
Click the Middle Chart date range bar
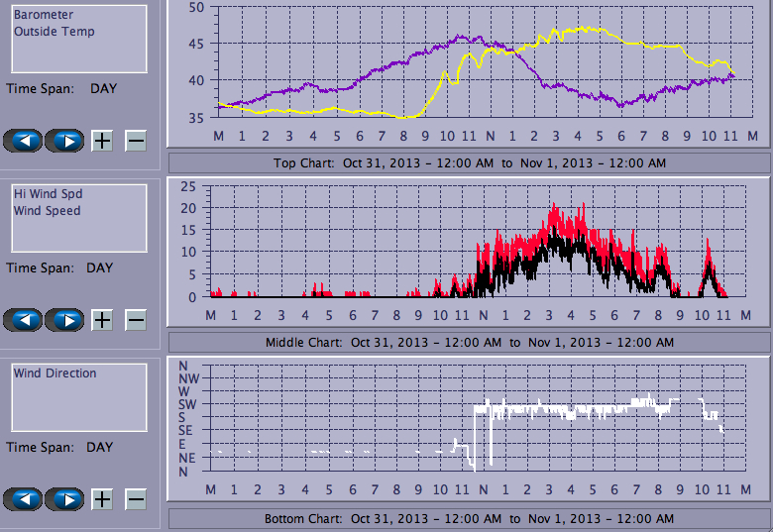pos(469,343)
